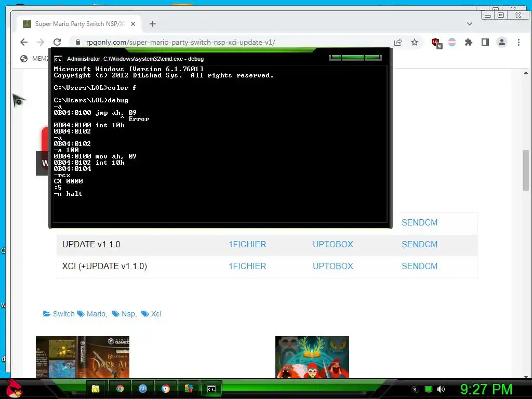Open Chrome three-dot menu
This screenshot has width=532, height=399.
(518, 42)
